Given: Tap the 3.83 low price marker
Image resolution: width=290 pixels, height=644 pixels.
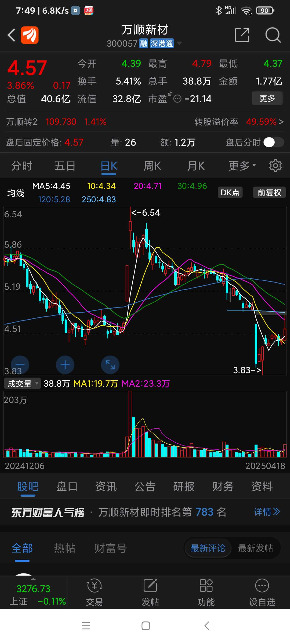Looking at the screenshot, I should pos(247,370).
